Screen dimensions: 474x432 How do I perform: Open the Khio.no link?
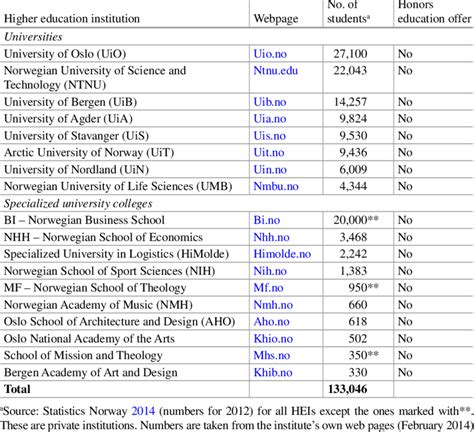273,339
